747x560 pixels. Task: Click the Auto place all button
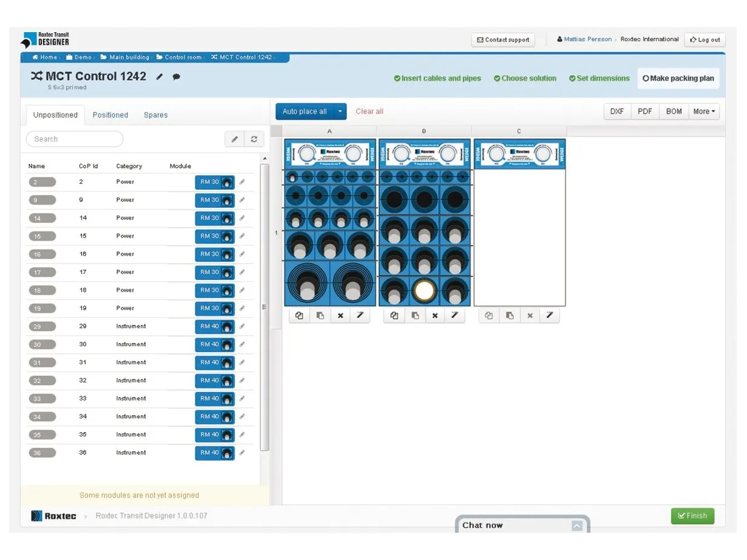coord(304,112)
